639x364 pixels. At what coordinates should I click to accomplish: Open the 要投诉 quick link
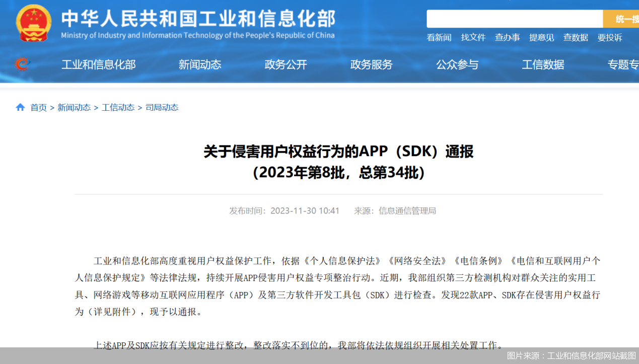610,37
